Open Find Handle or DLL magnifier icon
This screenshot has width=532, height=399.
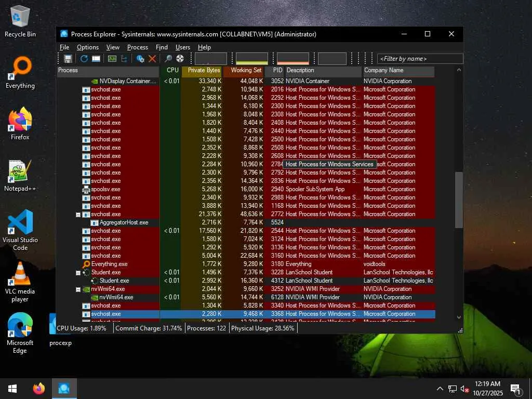coord(168,59)
